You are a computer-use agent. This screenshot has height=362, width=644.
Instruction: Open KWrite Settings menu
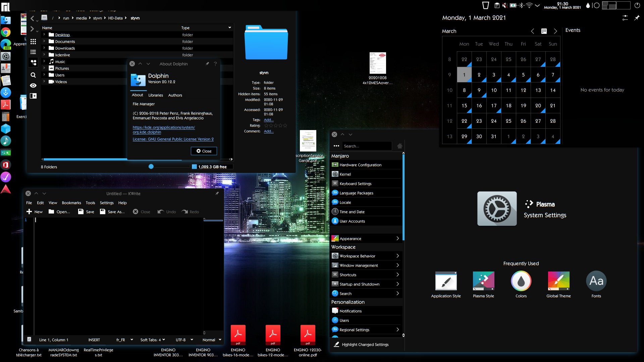click(107, 203)
